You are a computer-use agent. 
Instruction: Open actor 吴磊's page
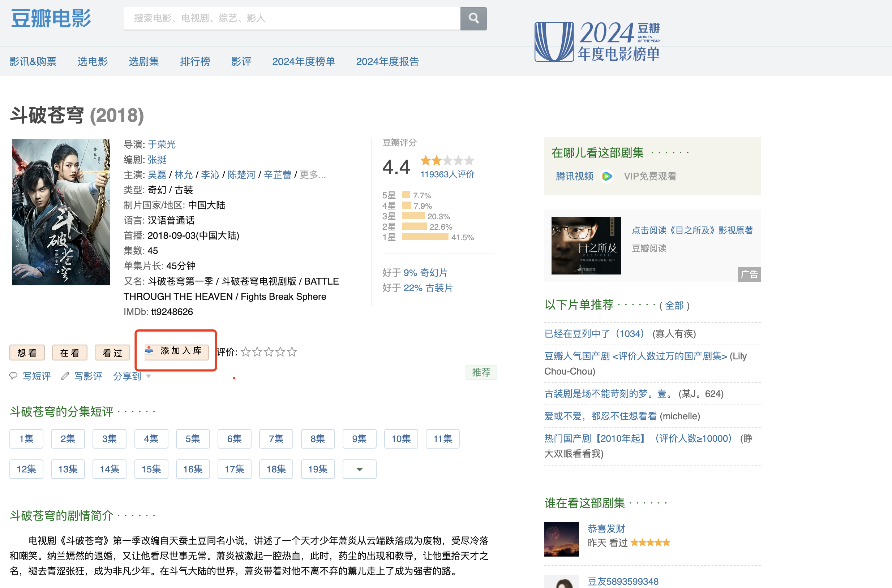click(157, 175)
